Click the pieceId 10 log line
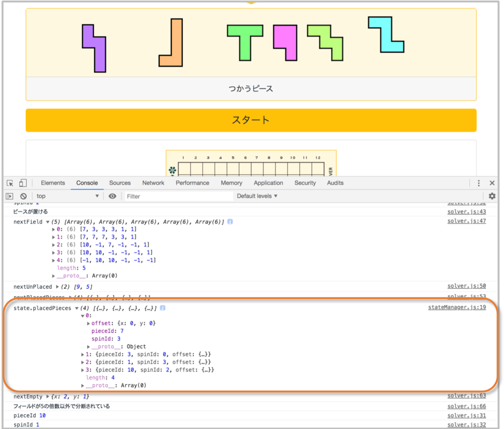This screenshot has width=504, height=429. tap(30, 415)
